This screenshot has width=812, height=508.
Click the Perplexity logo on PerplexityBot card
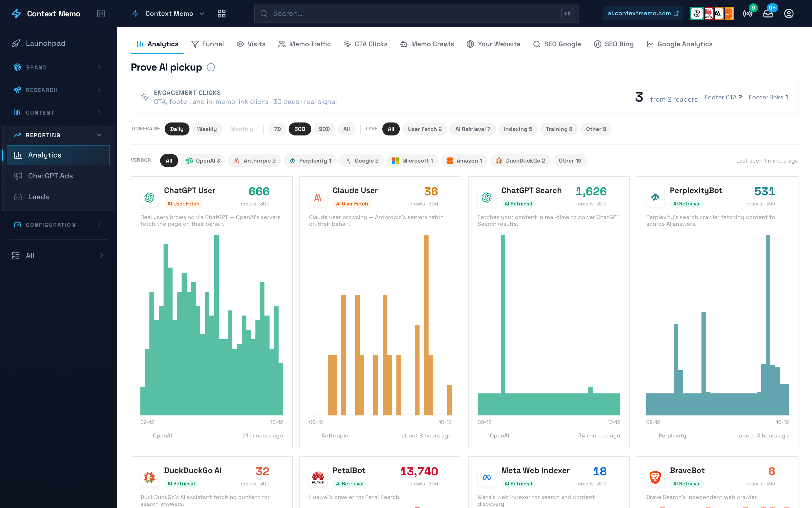pos(655,197)
